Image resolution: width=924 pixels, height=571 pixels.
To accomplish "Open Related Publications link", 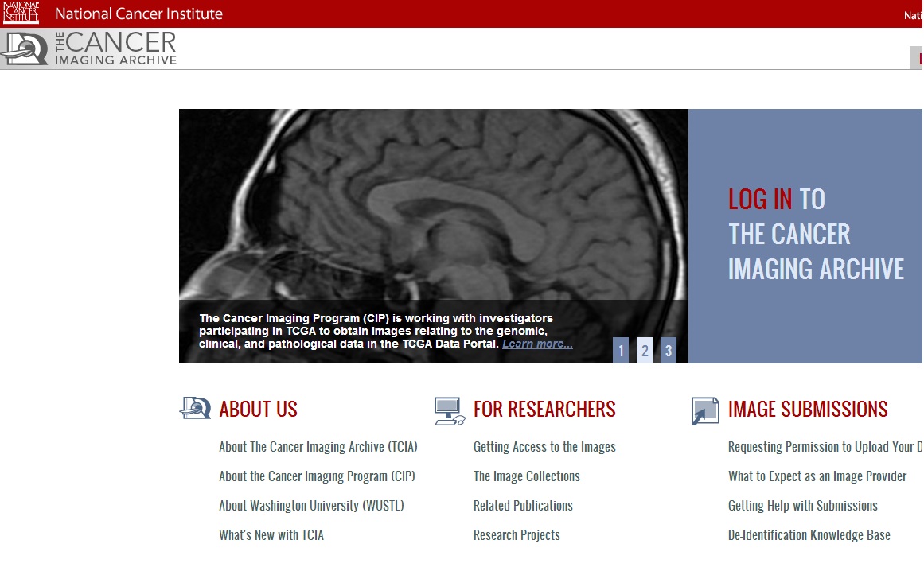I will pyautogui.click(x=524, y=506).
